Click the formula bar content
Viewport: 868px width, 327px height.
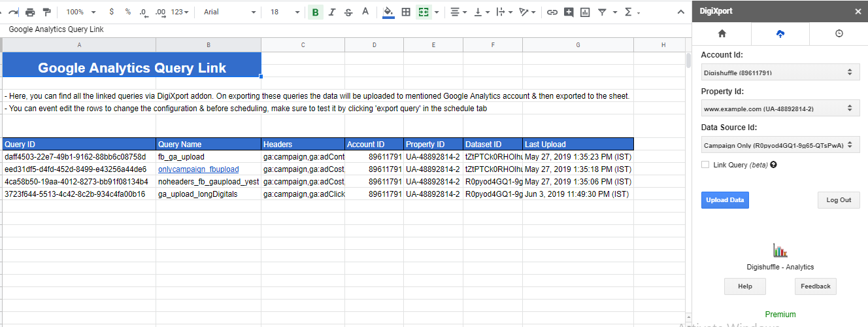click(x=56, y=29)
